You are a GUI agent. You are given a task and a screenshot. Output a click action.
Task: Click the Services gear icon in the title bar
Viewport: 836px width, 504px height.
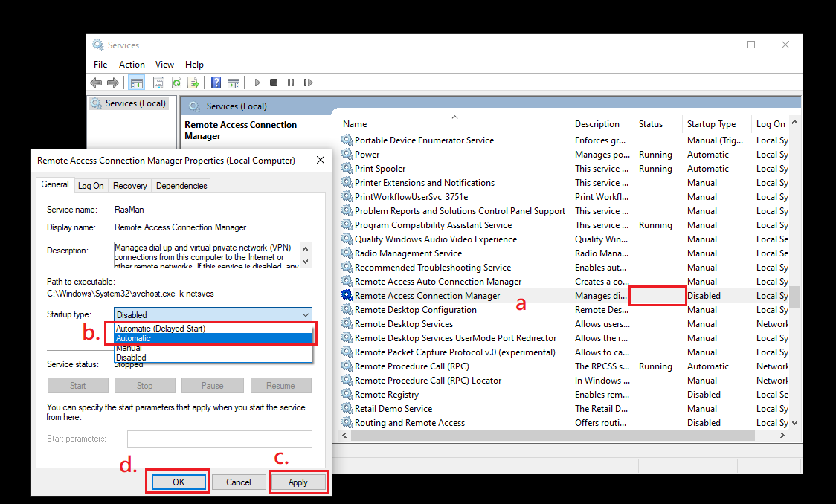98,45
